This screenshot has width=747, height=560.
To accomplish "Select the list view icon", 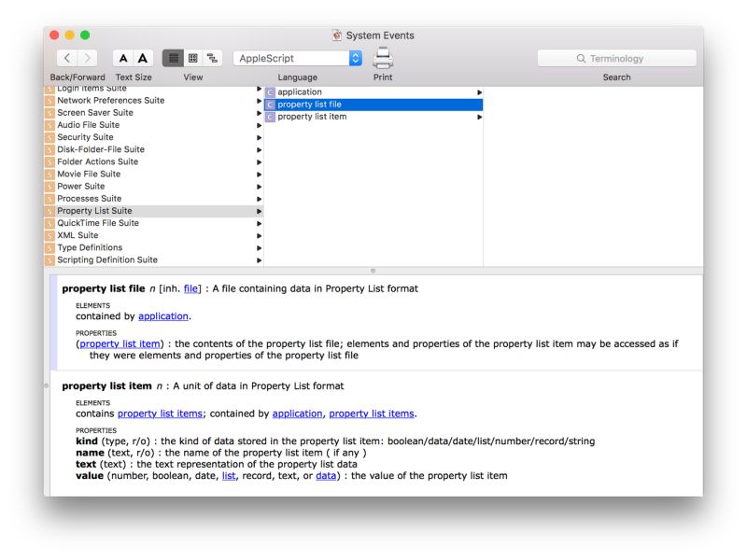I will (x=173, y=57).
